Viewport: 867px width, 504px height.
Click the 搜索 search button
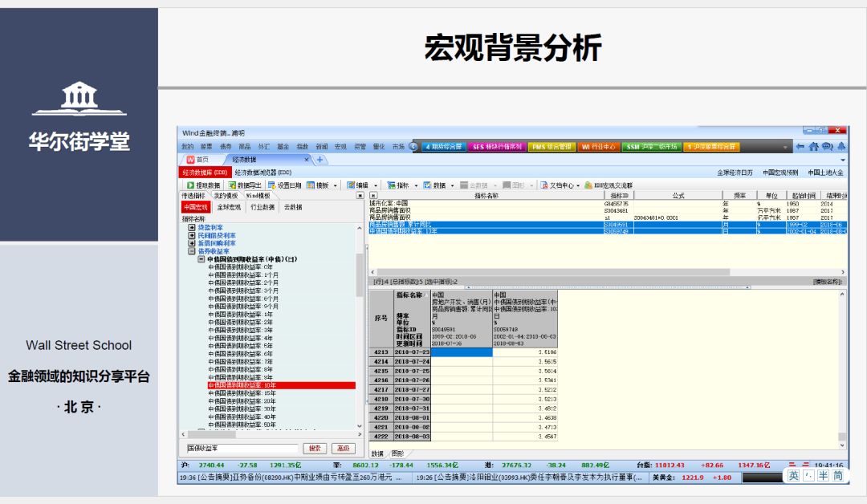pyautogui.click(x=315, y=448)
